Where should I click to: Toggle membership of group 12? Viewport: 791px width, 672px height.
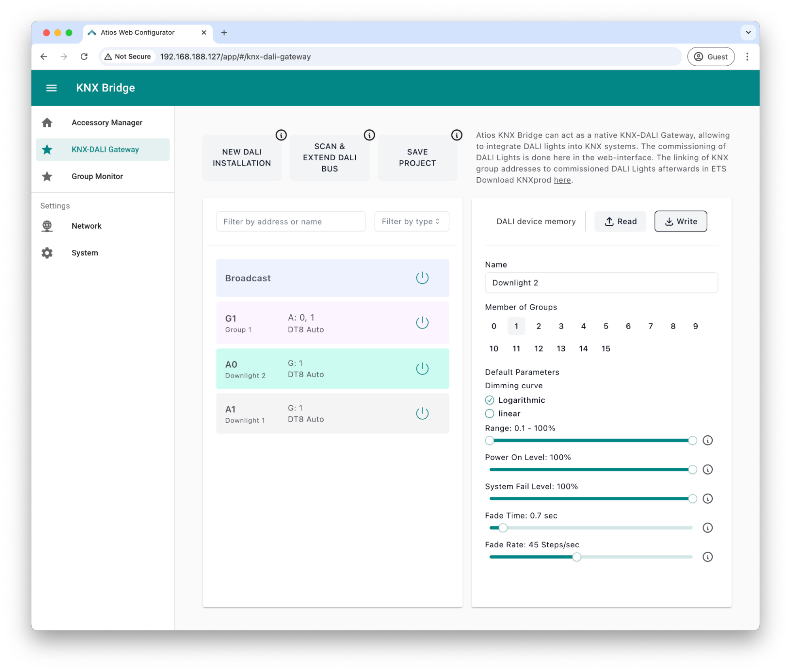click(x=539, y=349)
